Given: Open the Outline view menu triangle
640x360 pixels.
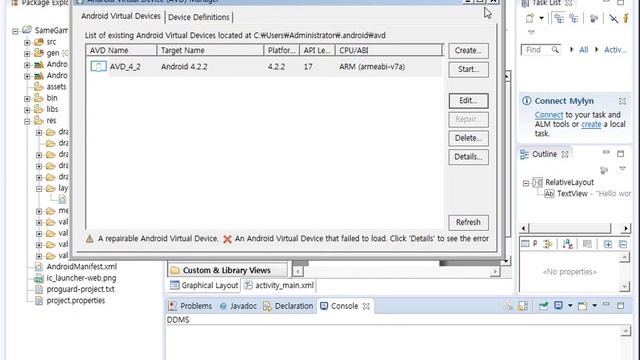Looking at the screenshot, I should 622,169.
